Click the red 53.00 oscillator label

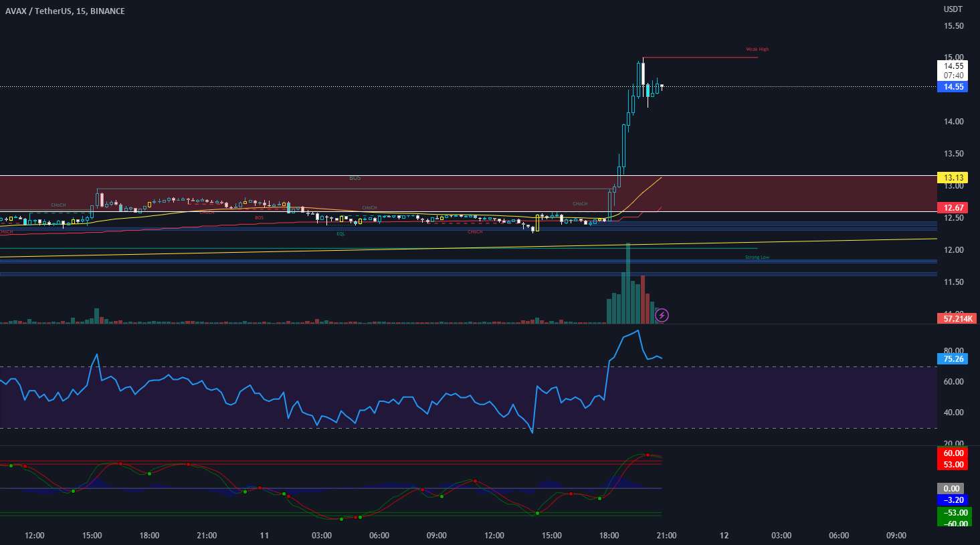953,465
